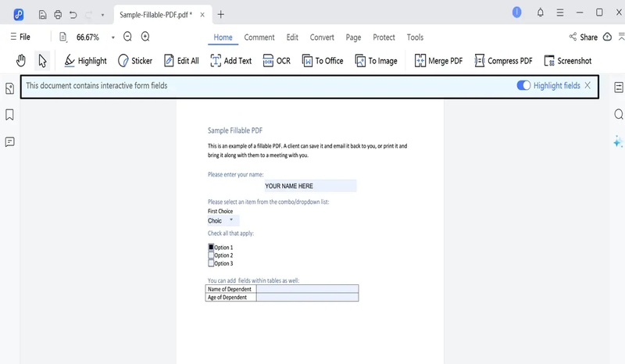
Task: Select the Hand tool
Action: click(21, 61)
